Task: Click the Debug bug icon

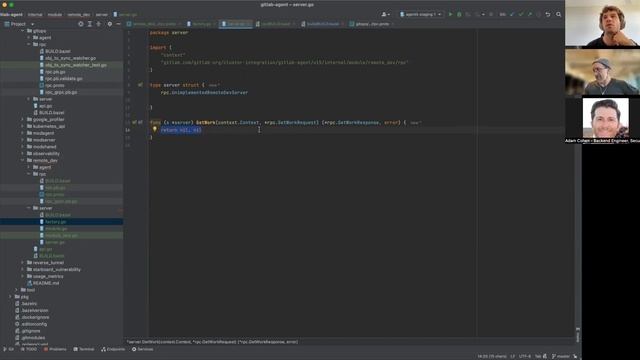Action: coord(459,14)
